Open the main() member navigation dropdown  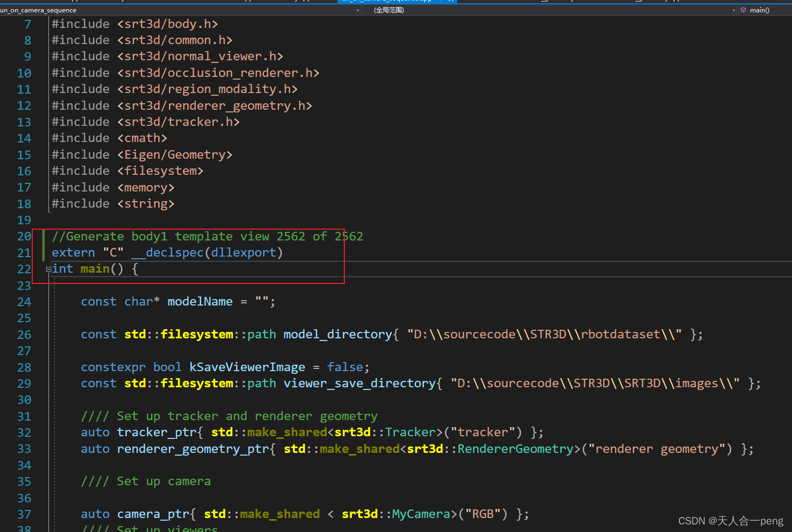click(764, 10)
